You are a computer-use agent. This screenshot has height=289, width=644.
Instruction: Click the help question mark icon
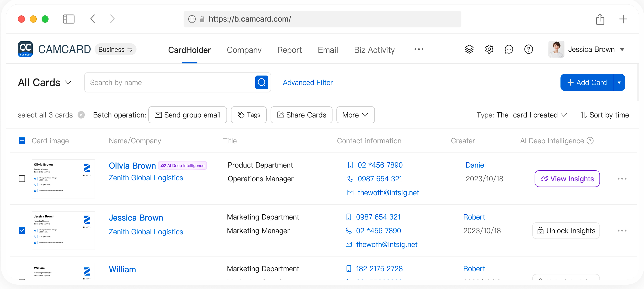(528, 49)
